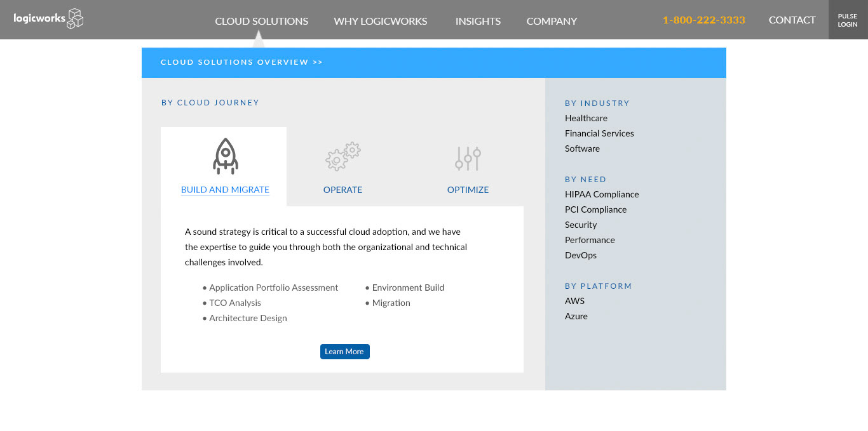Viewport: 868px width, 431px height.
Task: Select the rocket Build and Migrate icon
Action: click(225, 156)
